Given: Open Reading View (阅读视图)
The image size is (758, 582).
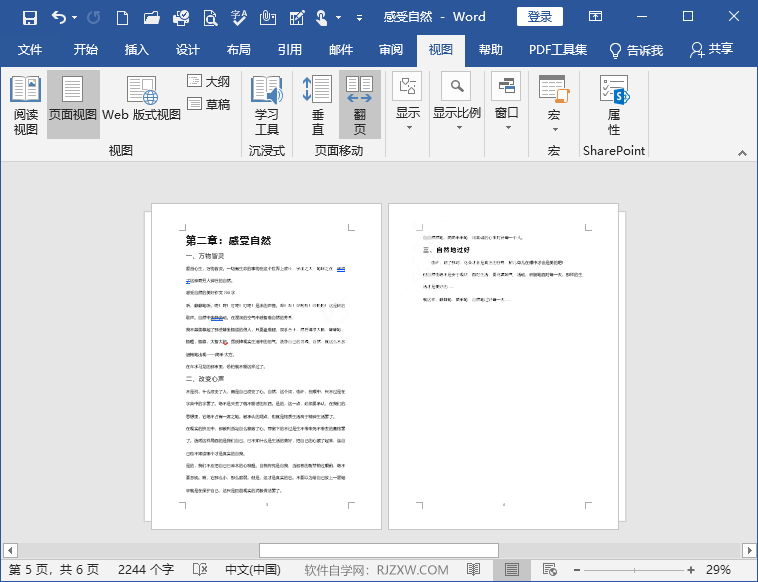Looking at the screenshot, I should [26, 105].
